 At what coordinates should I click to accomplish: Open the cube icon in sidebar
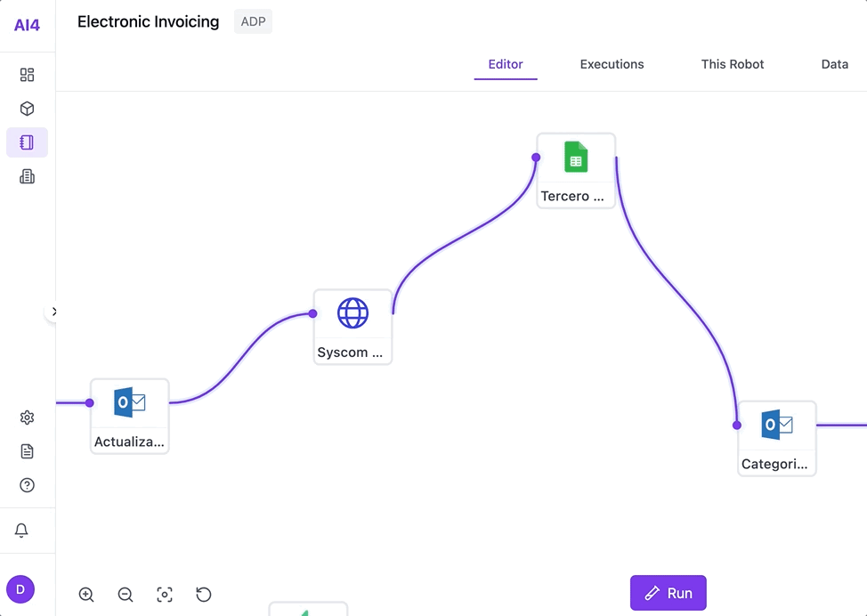point(27,109)
